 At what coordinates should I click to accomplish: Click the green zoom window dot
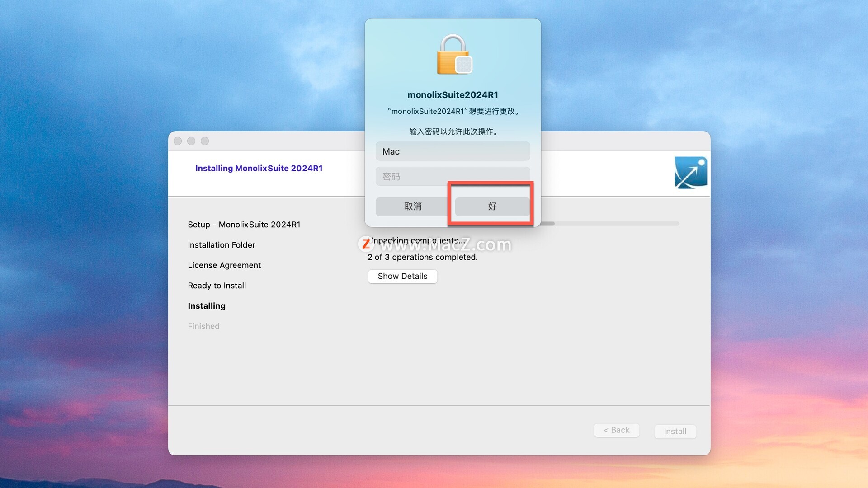pyautogui.click(x=205, y=141)
